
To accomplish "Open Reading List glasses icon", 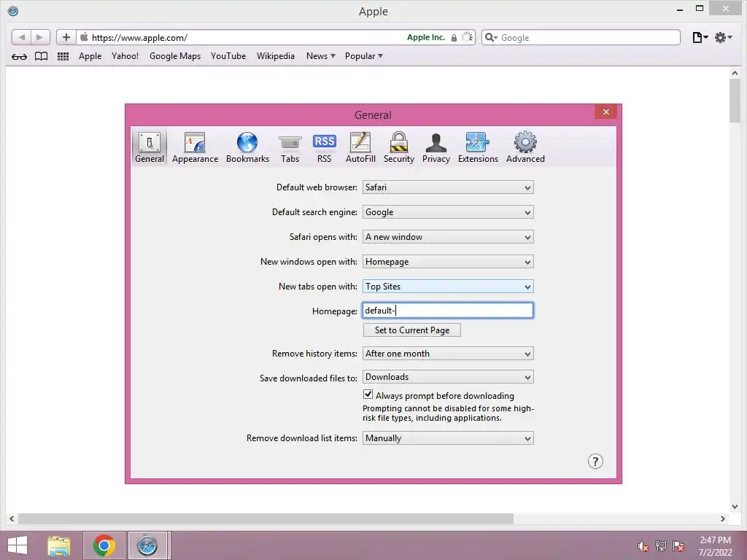I will [x=19, y=57].
